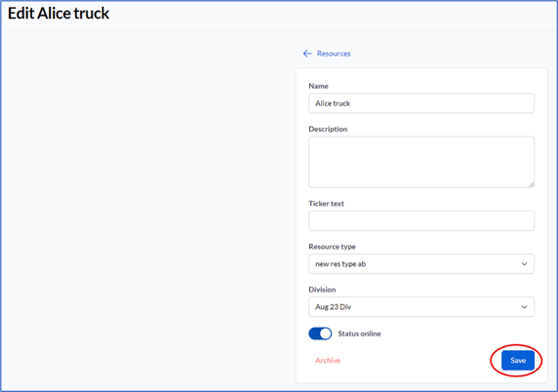Open the dropdown showing new res type ab
This screenshot has width=558, height=392.
coord(421,263)
